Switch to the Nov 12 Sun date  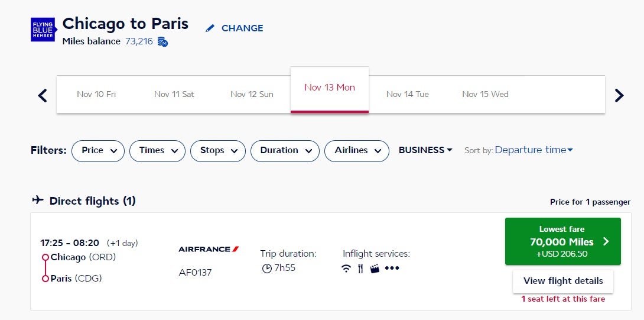coord(252,94)
